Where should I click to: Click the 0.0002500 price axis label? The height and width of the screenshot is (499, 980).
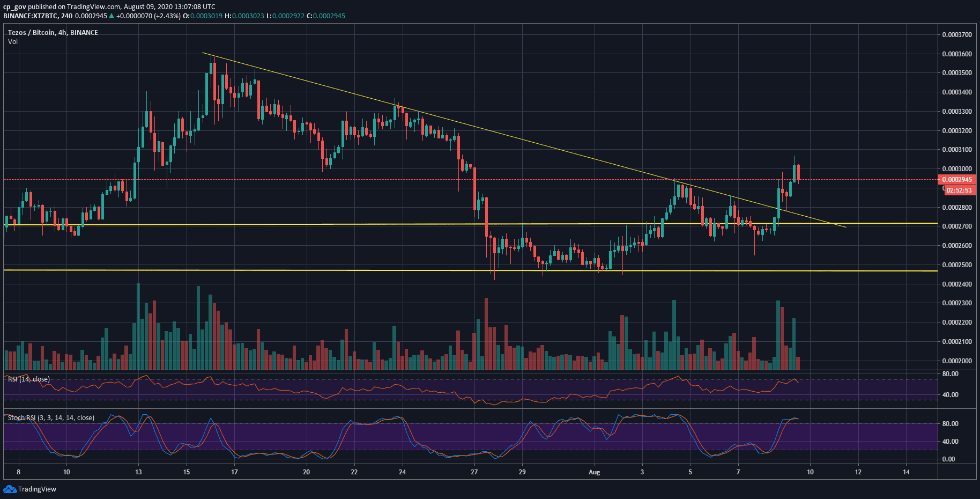pos(957,265)
